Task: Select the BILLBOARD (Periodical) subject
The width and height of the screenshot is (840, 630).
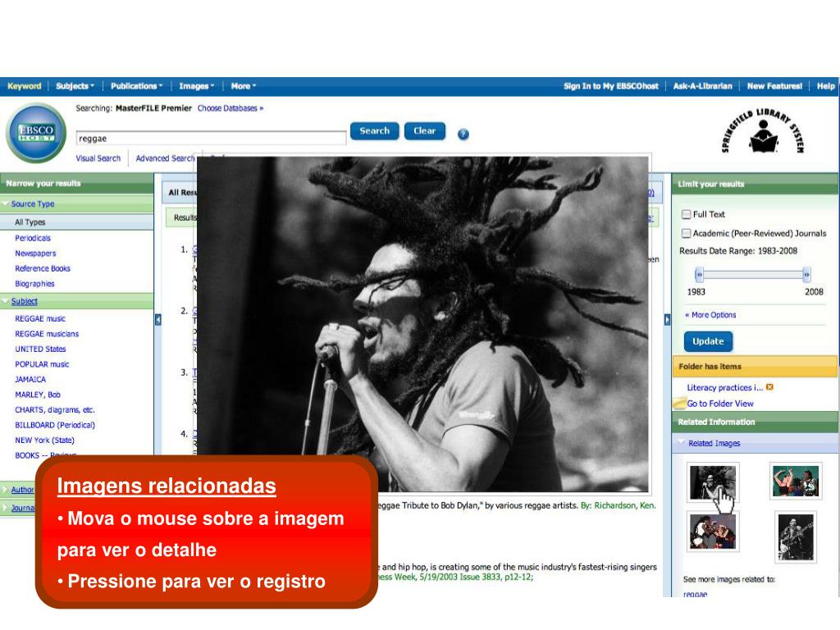Action: pos(55,425)
